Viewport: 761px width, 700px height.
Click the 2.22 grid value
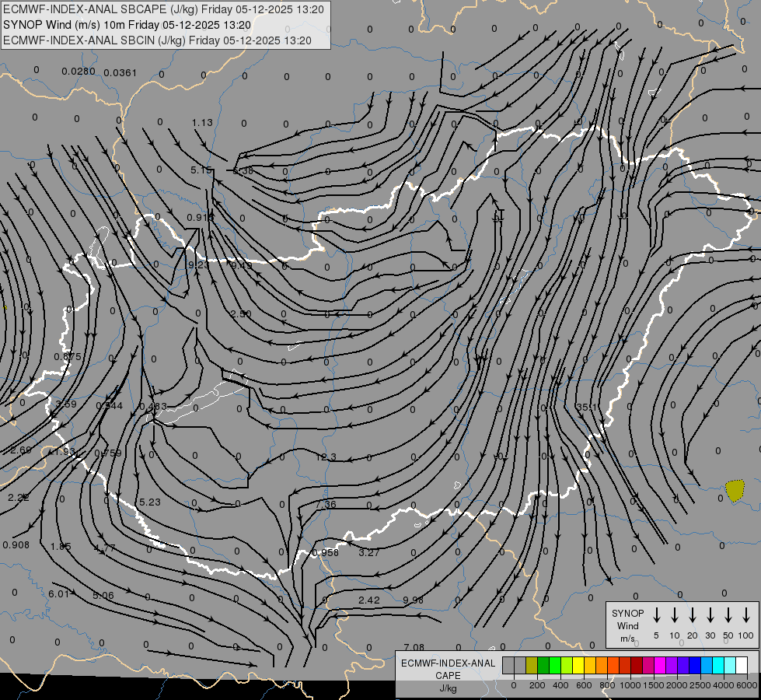point(19,498)
